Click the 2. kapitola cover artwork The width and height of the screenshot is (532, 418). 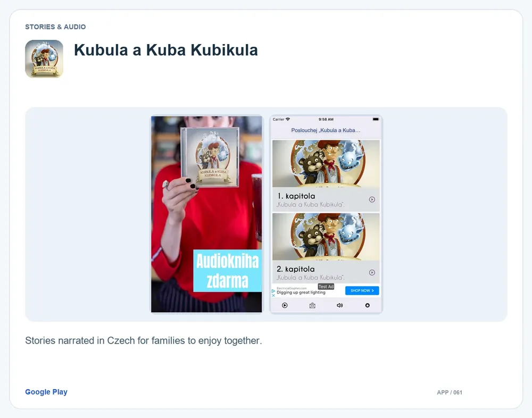click(326, 237)
